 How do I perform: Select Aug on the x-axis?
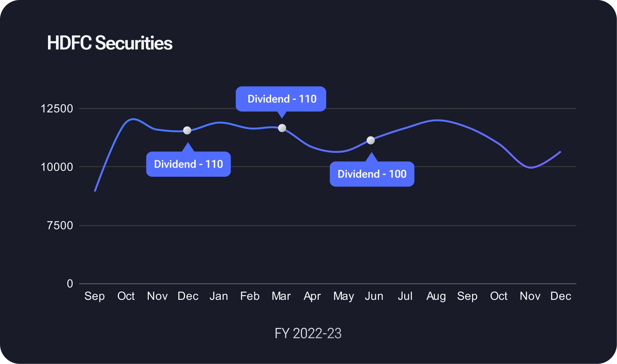click(436, 296)
